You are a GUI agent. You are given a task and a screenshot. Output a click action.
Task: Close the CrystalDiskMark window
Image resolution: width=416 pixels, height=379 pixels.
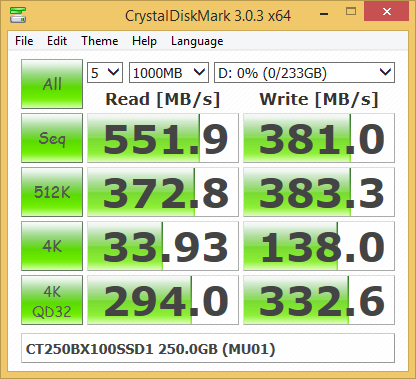pyautogui.click(x=387, y=11)
